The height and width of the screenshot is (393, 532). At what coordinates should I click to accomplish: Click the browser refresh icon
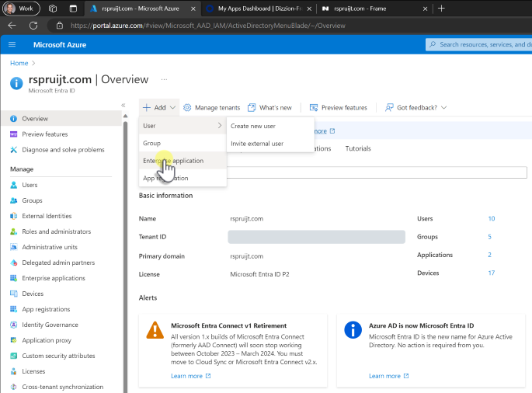click(x=33, y=25)
